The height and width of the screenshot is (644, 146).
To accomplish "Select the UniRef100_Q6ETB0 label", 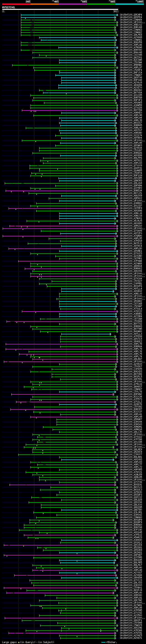I will (x=131, y=510).
